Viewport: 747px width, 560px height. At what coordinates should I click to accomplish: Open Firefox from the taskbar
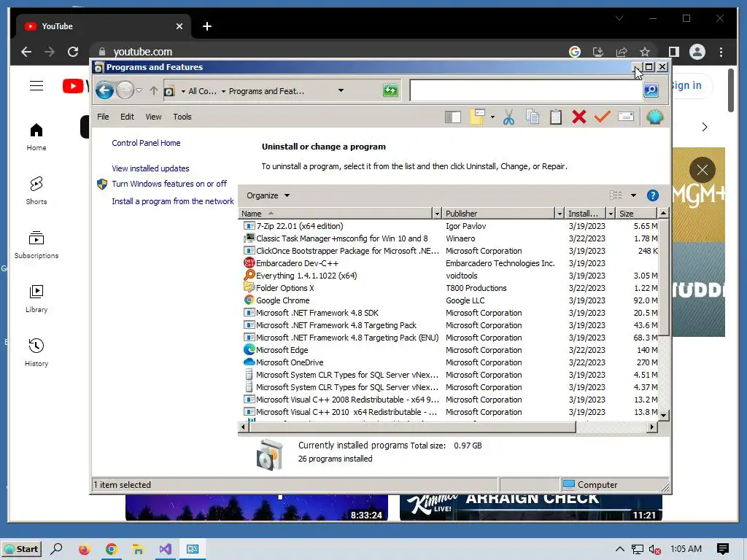point(84,550)
